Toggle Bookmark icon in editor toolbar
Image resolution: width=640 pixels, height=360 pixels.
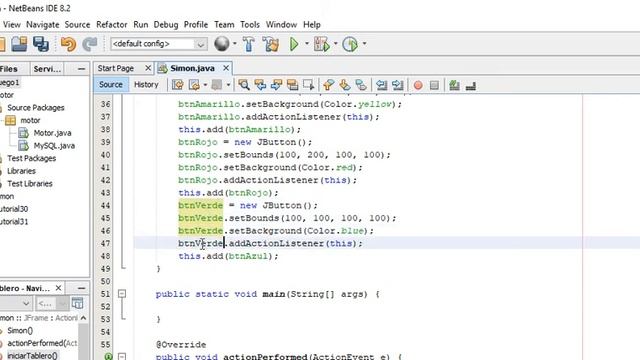point(361,85)
